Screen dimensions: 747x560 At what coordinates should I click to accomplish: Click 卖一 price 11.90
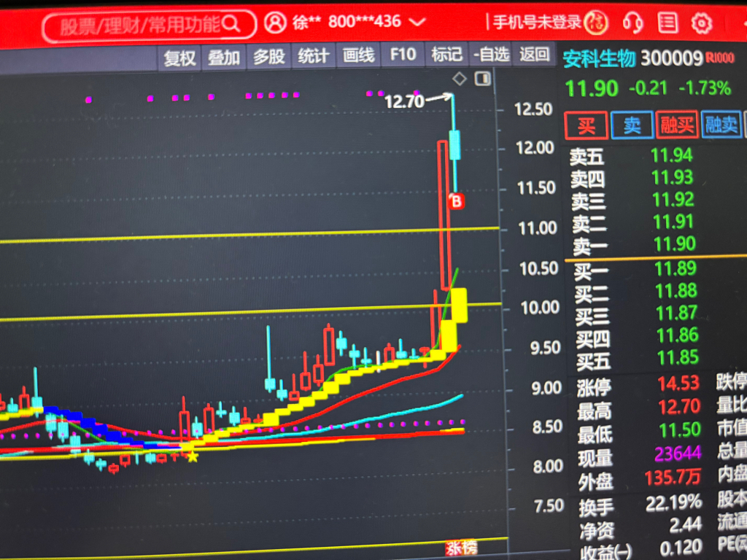point(675,244)
